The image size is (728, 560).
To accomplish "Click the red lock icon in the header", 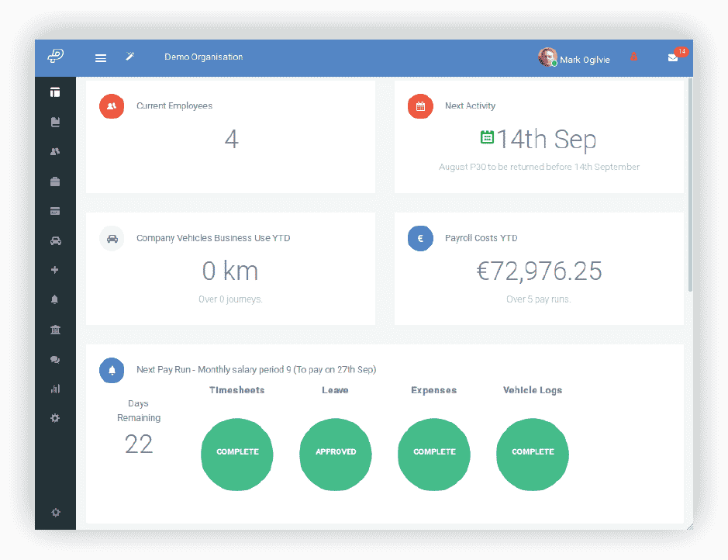I will (634, 57).
